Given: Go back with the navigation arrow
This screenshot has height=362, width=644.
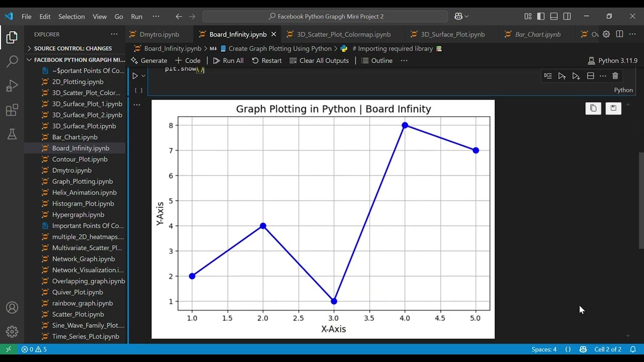Looking at the screenshot, I should coord(179,16).
